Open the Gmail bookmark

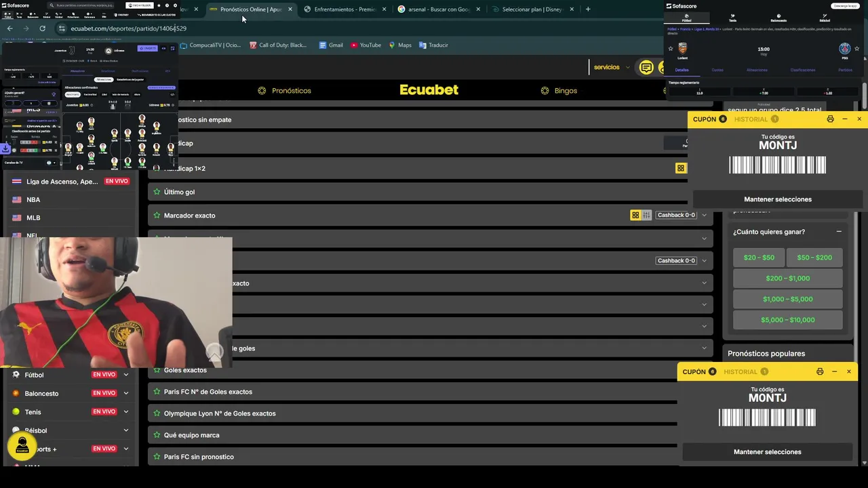click(x=331, y=45)
